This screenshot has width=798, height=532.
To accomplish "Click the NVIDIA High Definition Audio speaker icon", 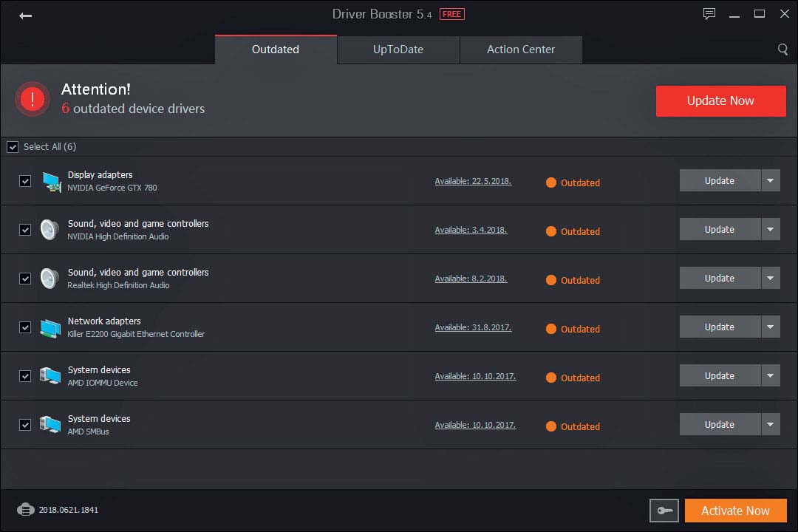I will point(50,230).
